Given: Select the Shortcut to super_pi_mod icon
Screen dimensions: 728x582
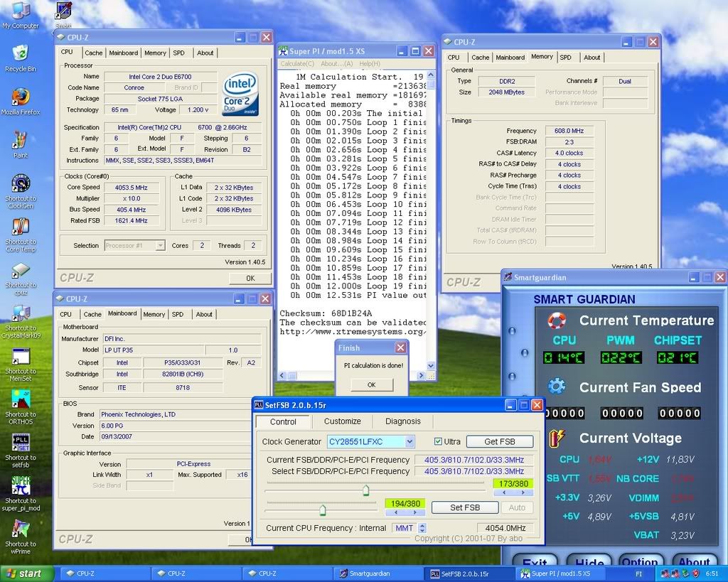Looking at the screenshot, I should [x=21, y=494].
